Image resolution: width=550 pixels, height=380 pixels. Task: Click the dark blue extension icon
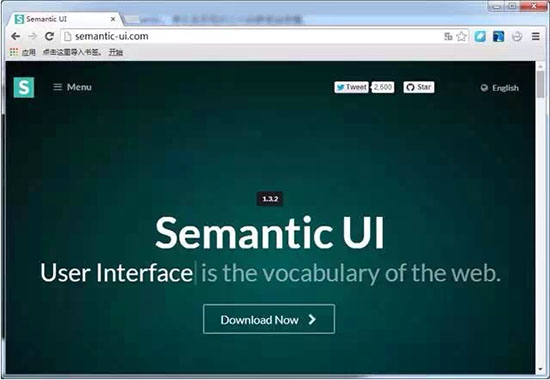(498, 36)
